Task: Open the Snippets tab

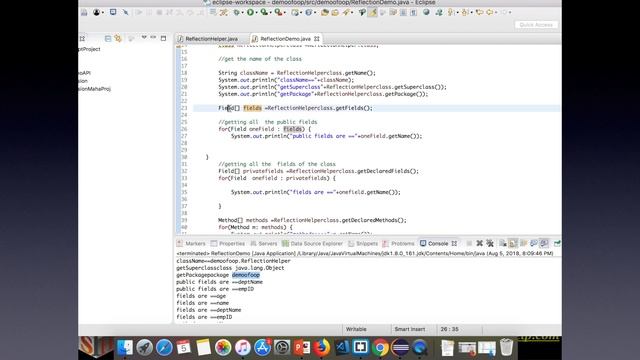Action: coord(363,243)
